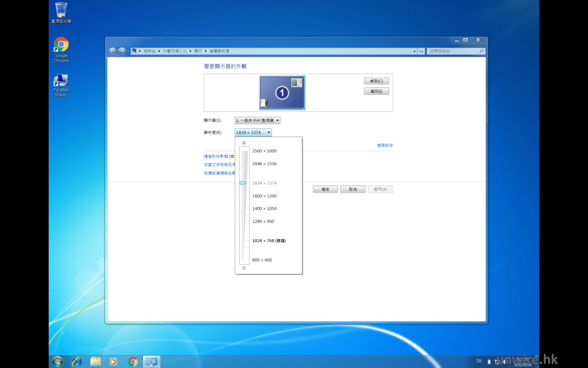Choose the recommended 1024 × 768 resolution
Screen dimensions: 588x368
tap(269, 241)
